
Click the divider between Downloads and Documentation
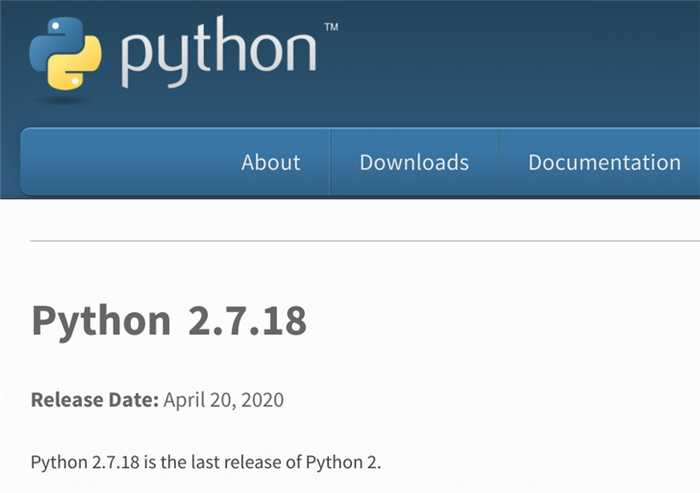[x=499, y=162]
